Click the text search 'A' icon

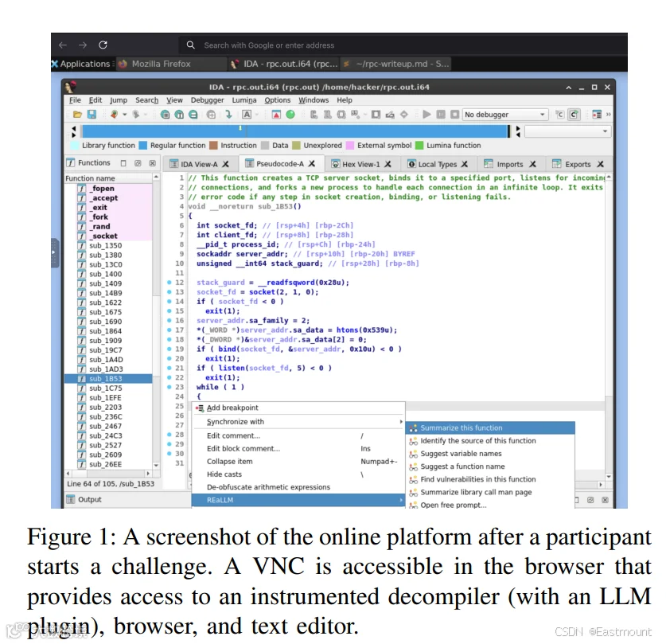247,115
